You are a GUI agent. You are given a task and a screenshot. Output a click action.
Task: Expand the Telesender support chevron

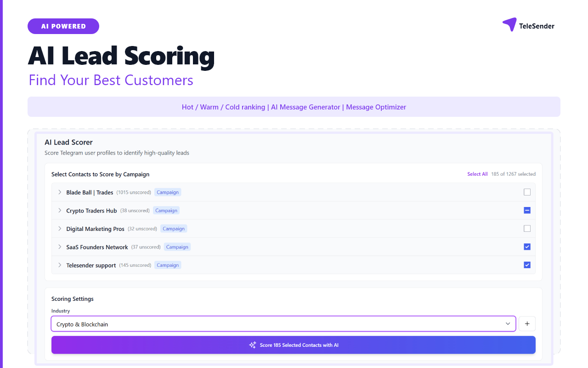[60, 265]
